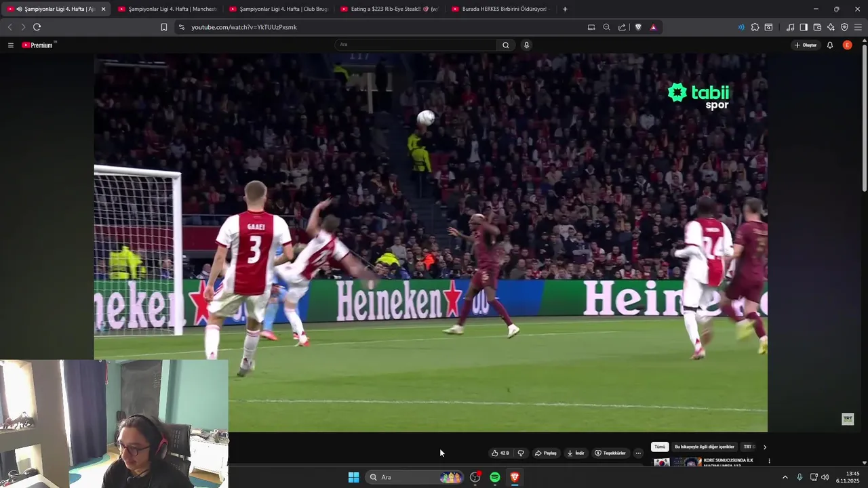Click the TRT channel watermark in video
Image resolution: width=868 pixels, height=488 pixels.
click(848, 419)
